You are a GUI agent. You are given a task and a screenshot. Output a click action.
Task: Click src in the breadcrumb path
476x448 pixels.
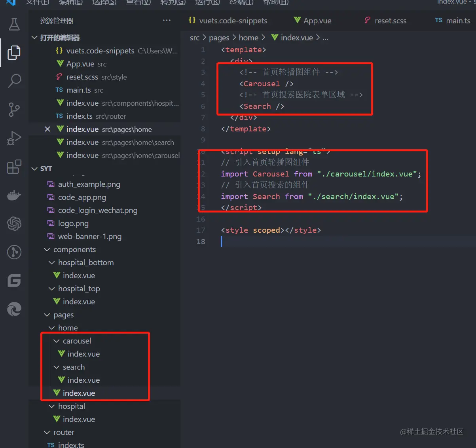pos(195,38)
